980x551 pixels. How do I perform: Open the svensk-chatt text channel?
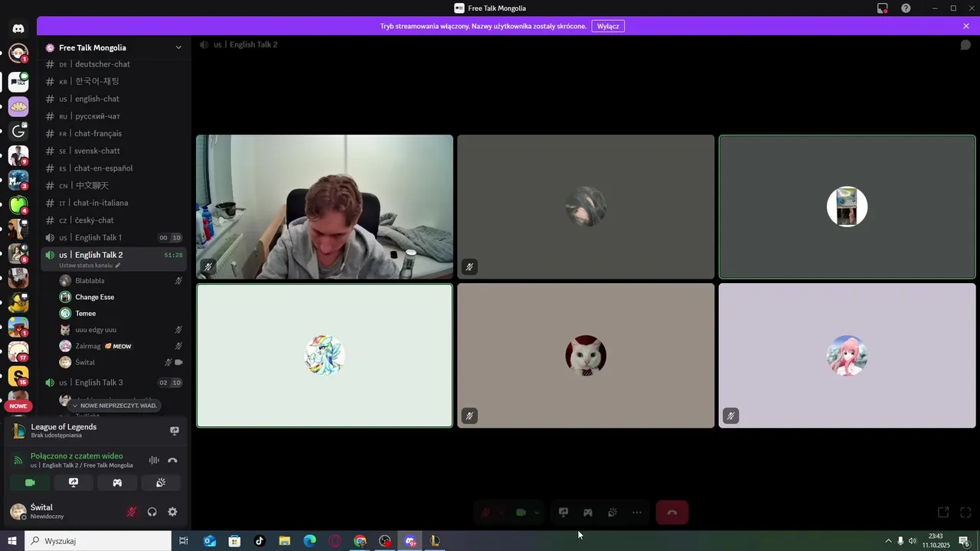tap(115, 151)
